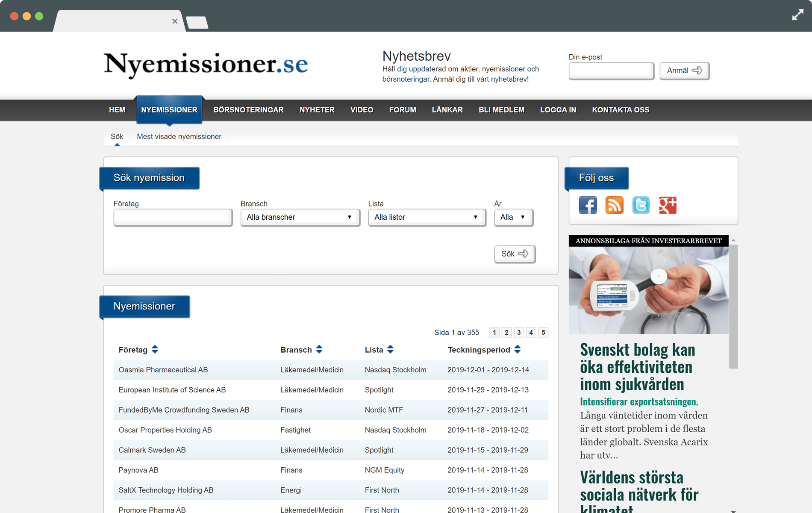
Task: Open the Börsnoteringar menu item
Action: tap(248, 110)
